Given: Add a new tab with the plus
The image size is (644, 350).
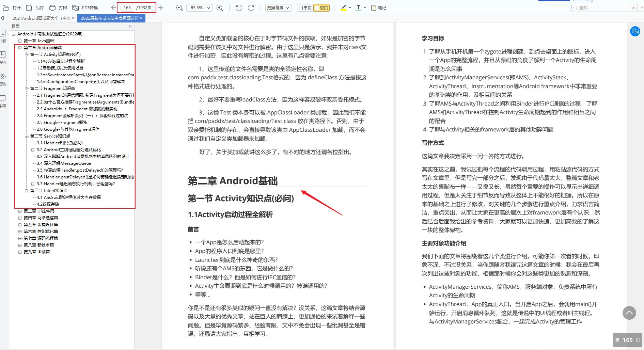Looking at the screenshot, I should point(150,18).
